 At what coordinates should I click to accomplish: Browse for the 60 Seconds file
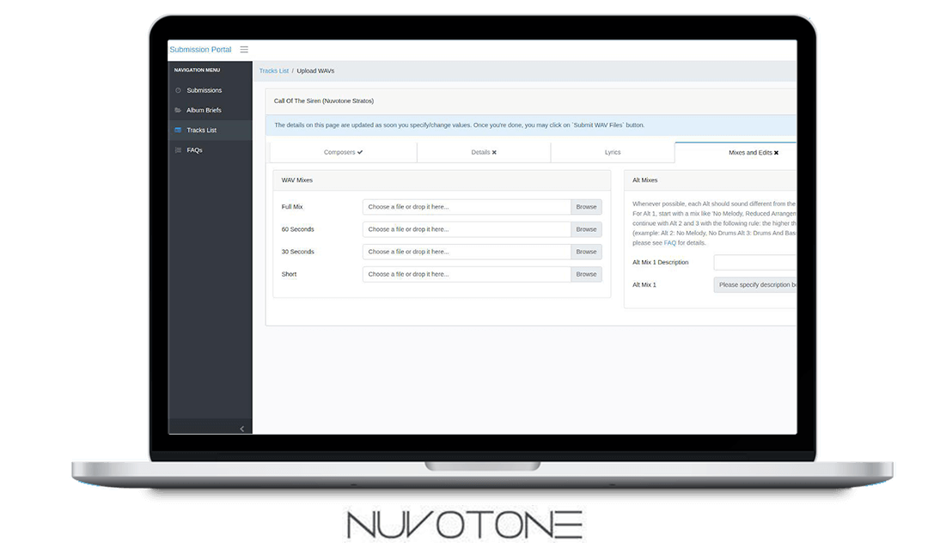(x=586, y=229)
